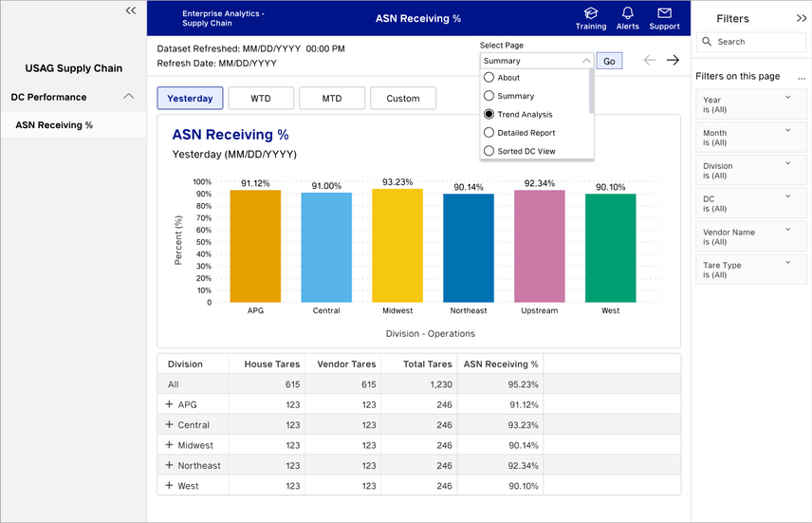Click the APG orange bar
The width and height of the screenshot is (812, 523).
pos(255,246)
